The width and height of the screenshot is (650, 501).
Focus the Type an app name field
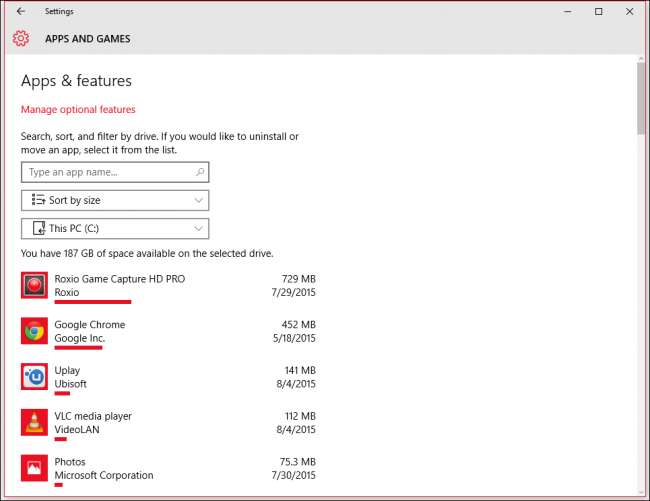[115, 172]
